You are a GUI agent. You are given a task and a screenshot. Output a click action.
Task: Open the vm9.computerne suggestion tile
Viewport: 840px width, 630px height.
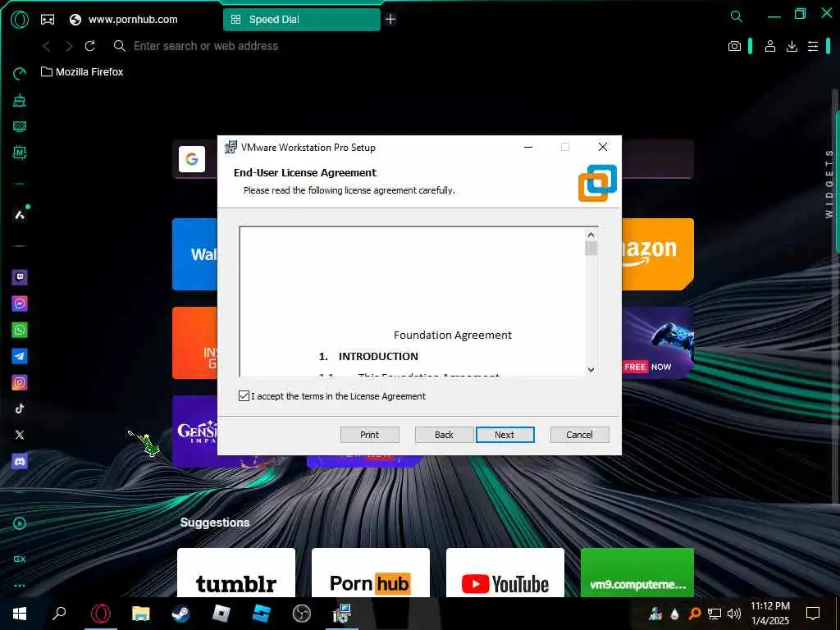click(x=637, y=572)
